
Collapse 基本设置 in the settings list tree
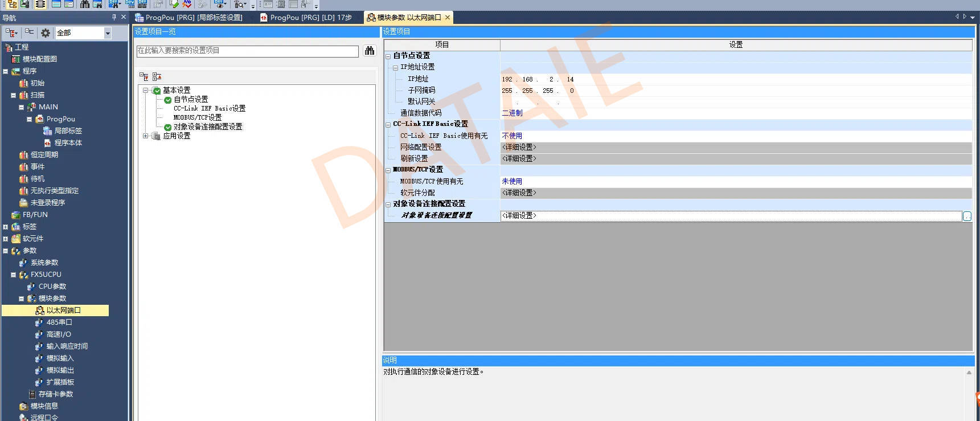click(x=145, y=90)
